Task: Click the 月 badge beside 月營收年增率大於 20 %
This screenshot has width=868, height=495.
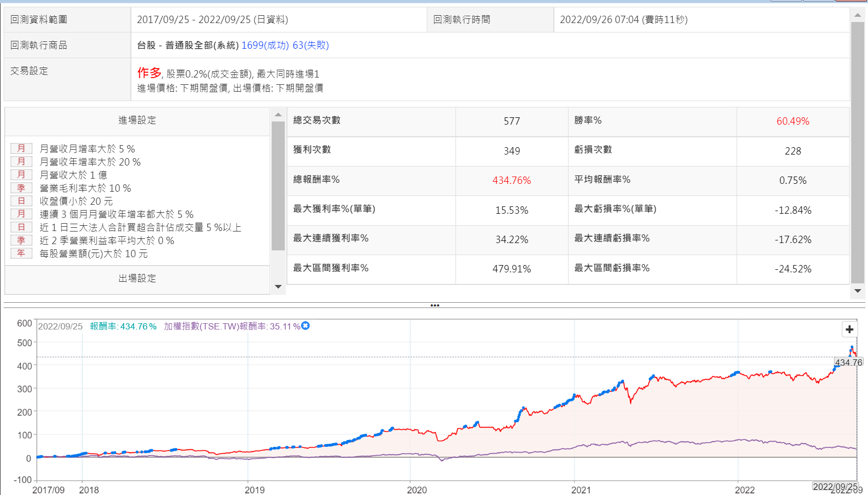Action: (x=21, y=162)
